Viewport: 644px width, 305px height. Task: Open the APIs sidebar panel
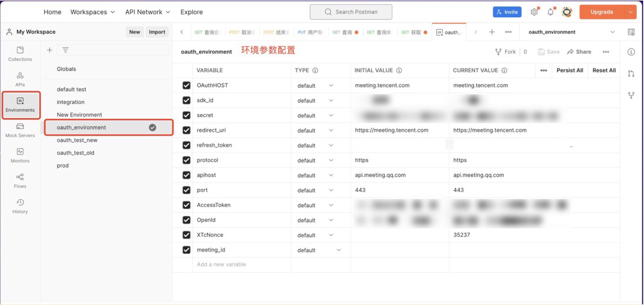coord(19,79)
